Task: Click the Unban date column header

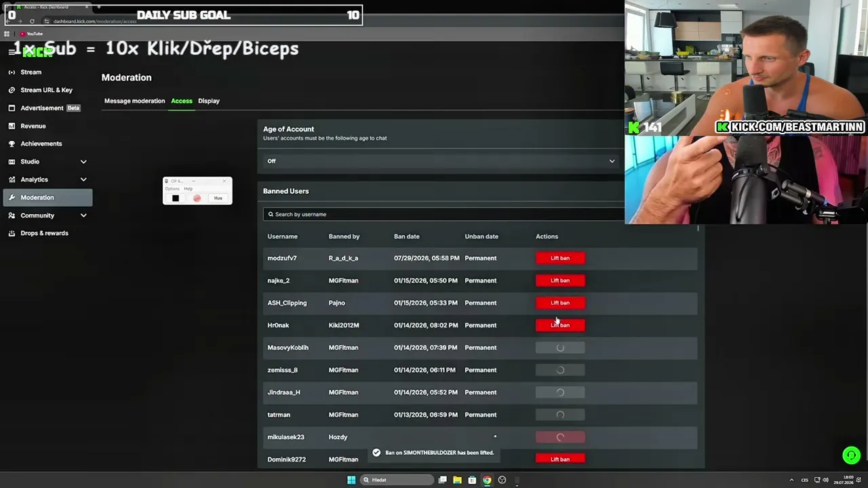Action: (x=481, y=237)
